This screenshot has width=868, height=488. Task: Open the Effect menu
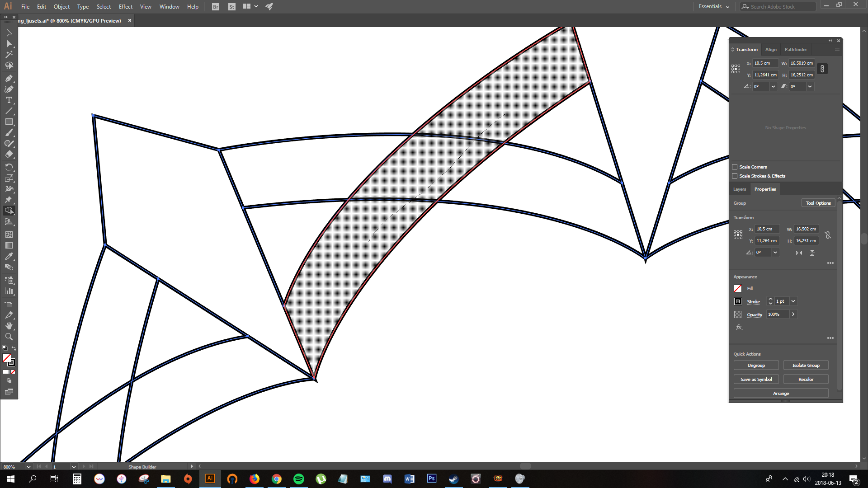126,7
